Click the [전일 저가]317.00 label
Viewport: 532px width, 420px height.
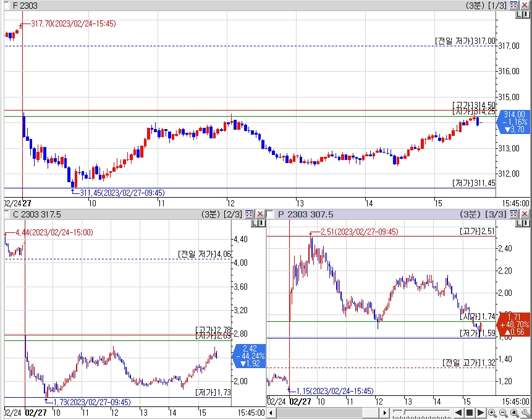tap(465, 41)
